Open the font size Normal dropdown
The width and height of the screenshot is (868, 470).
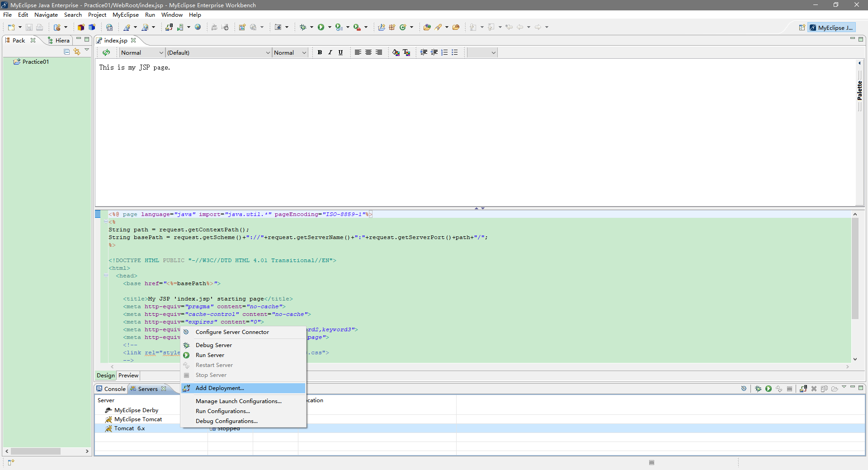tap(290, 52)
